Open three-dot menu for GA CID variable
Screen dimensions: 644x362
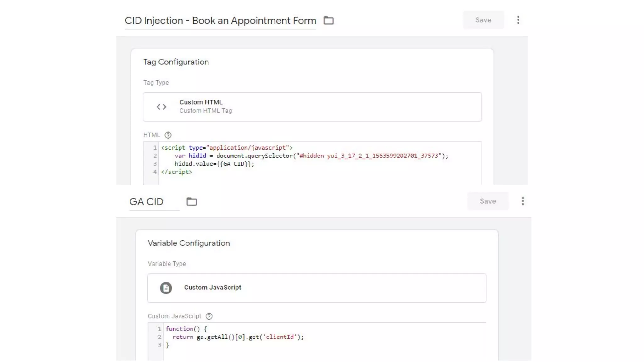pyautogui.click(x=522, y=201)
